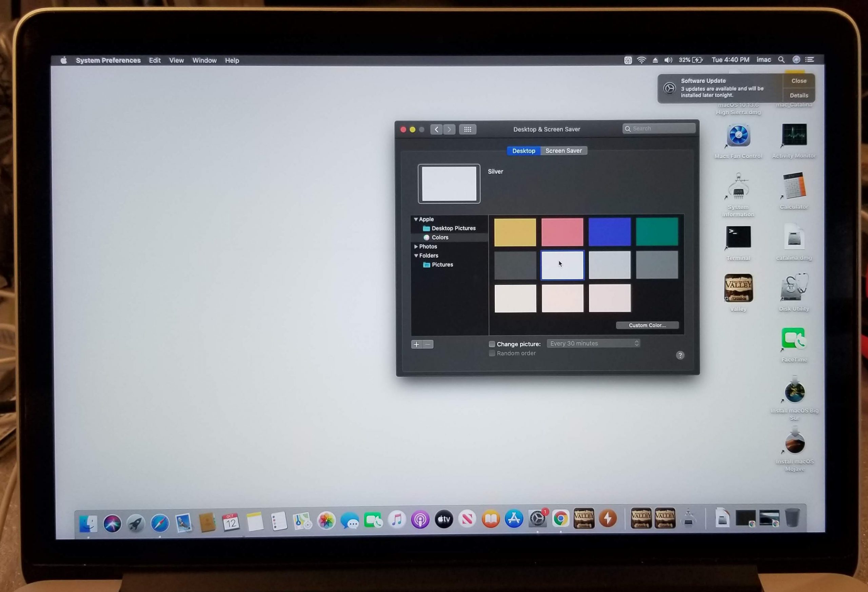Click the Spotlight search magnifier in menu bar
The height and width of the screenshot is (592, 868).
[781, 60]
